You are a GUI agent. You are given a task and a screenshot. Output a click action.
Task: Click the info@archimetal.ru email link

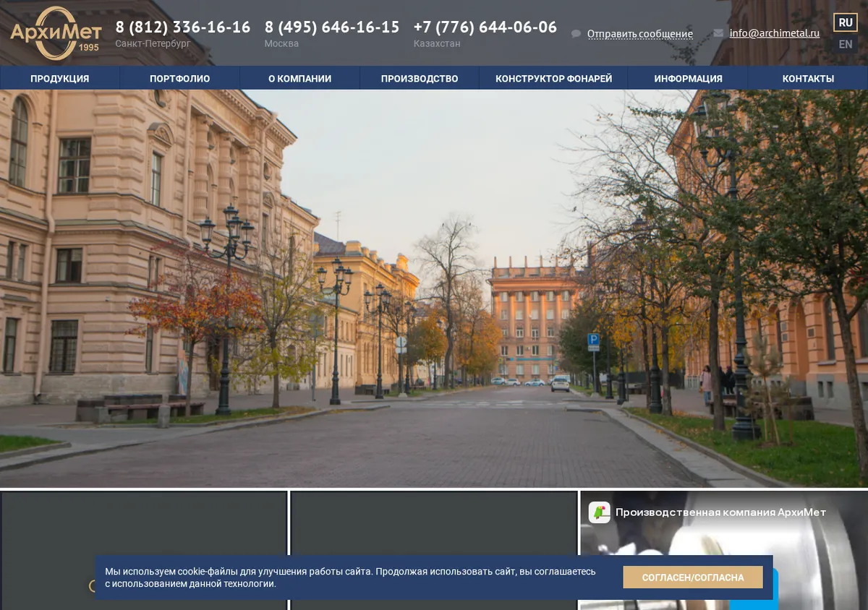(x=775, y=33)
